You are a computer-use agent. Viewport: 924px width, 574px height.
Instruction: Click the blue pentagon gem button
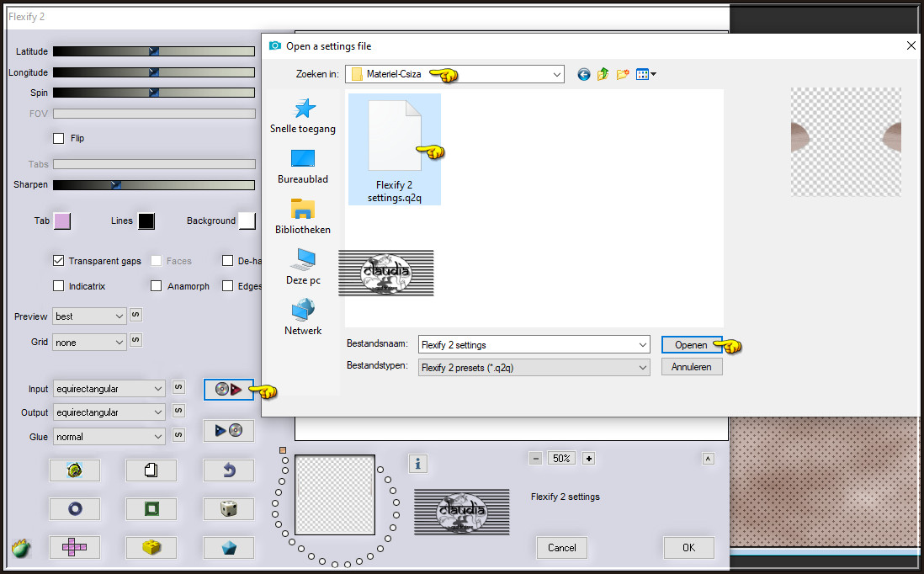pyautogui.click(x=229, y=547)
